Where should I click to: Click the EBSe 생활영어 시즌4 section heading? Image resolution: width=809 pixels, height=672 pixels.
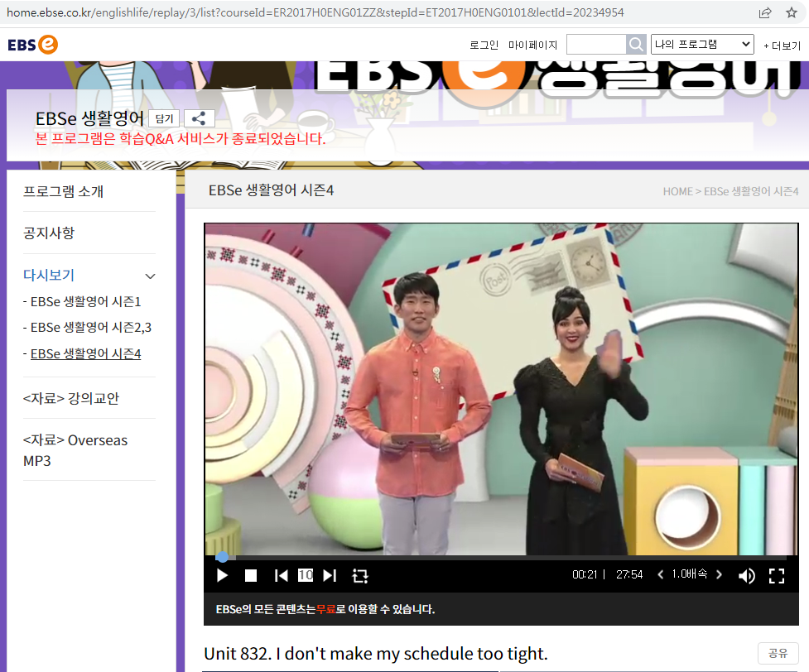point(271,190)
